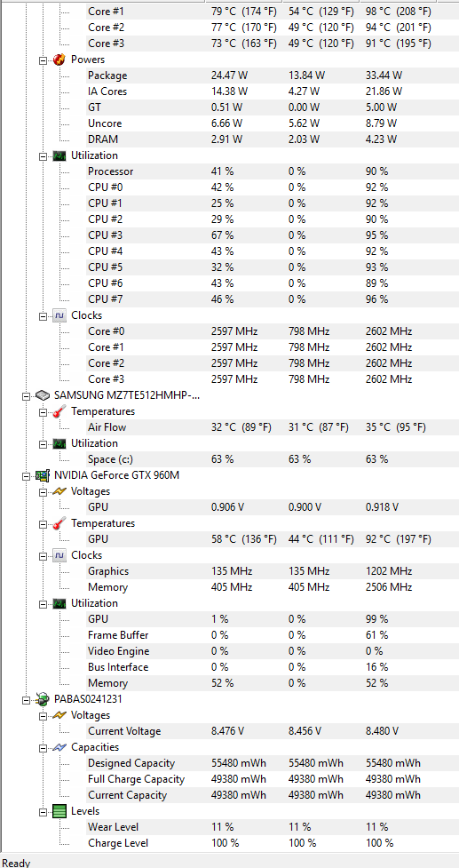
Task: Click the PABAS0241231 battery icon
Action: pos(42,699)
